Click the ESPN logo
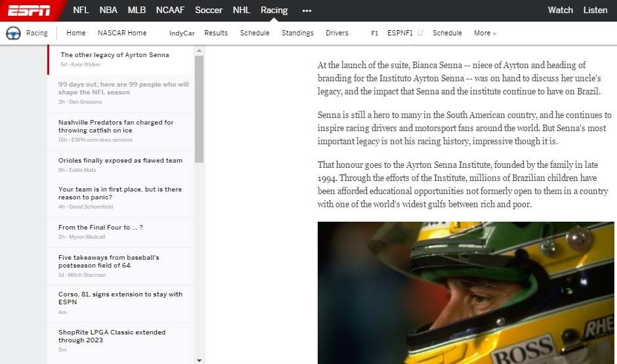The height and width of the screenshot is (364, 617). pos(30,10)
